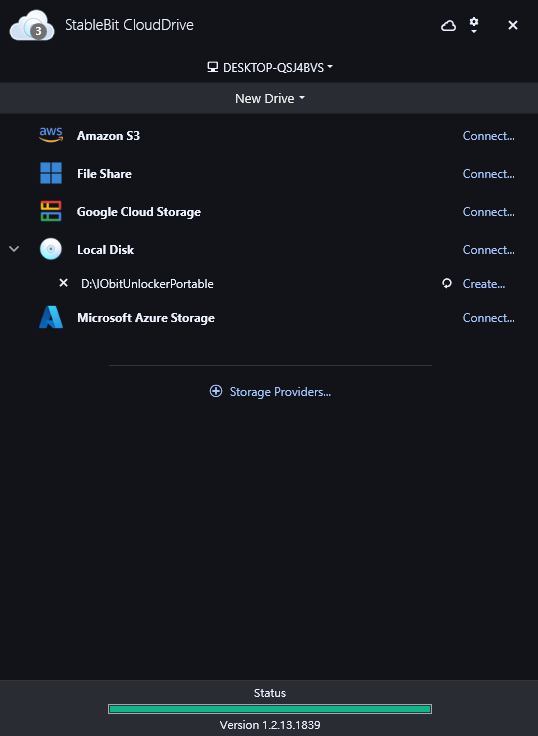Image resolution: width=538 pixels, height=736 pixels.
Task: Click the File Share windows icon
Action: tap(51, 173)
